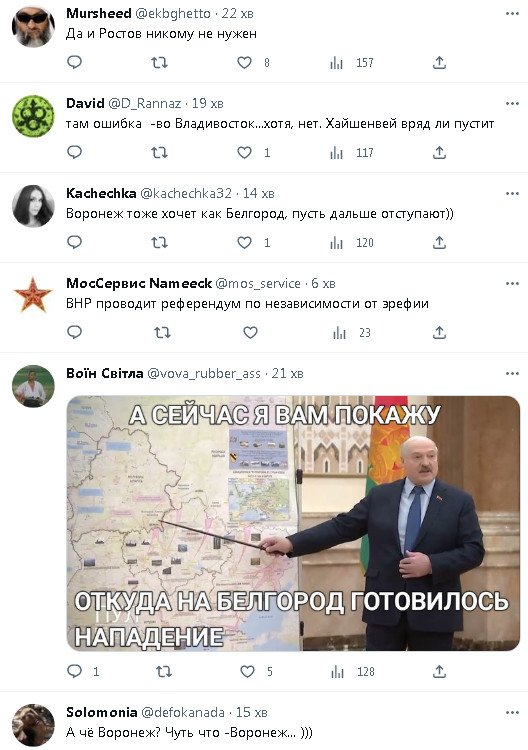The width and height of the screenshot is (528, 750).
Task: Like the МосСервис Nameeck referendum tweet
Action: pos(250,332)
